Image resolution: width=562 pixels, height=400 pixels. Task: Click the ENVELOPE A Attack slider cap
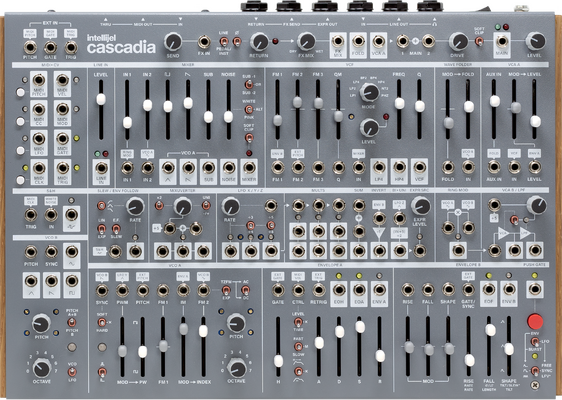pos(319,343)
